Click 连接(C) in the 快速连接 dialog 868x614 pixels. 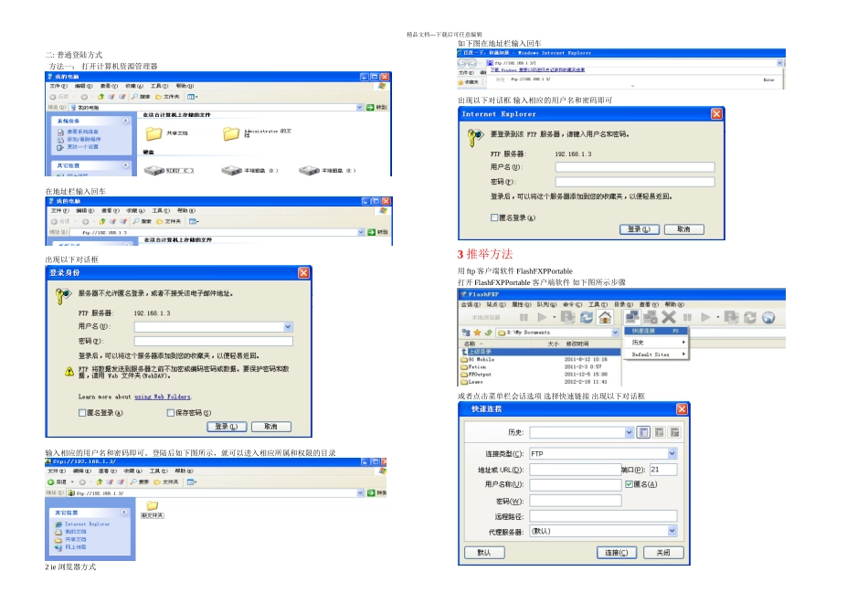(617, 553)
